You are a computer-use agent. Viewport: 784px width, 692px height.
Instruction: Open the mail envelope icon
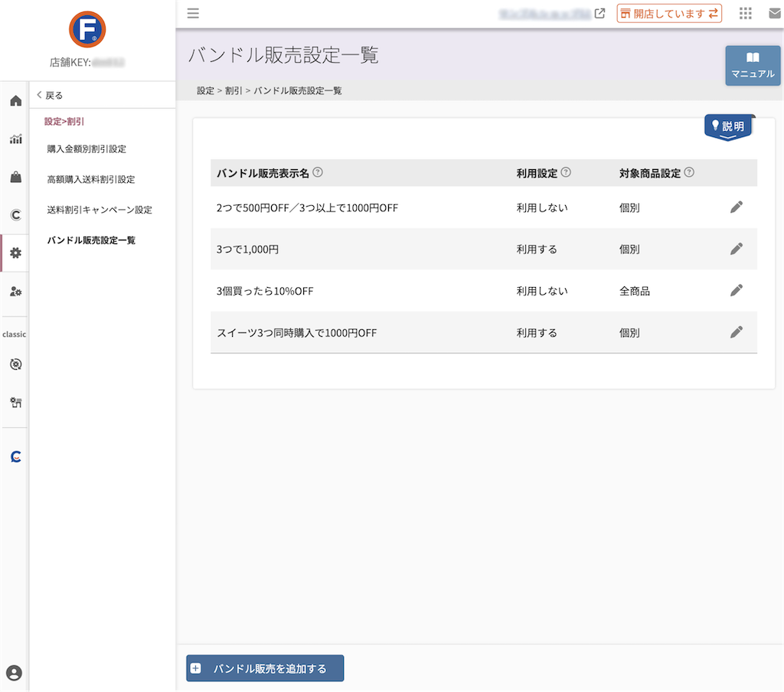(x=775, y=14)
